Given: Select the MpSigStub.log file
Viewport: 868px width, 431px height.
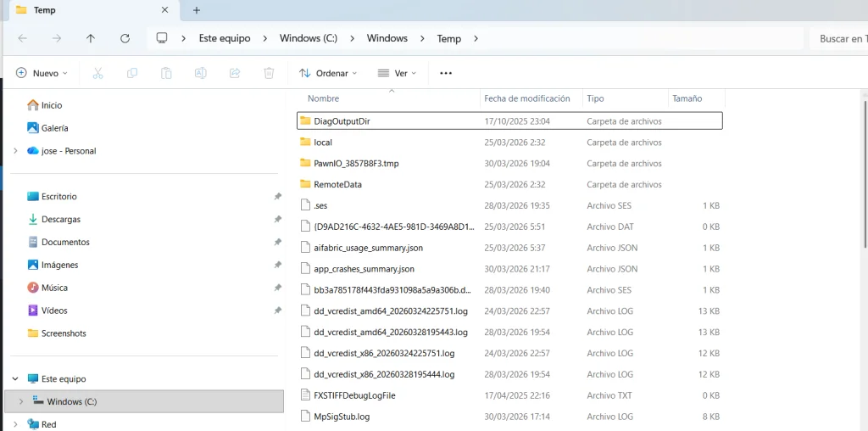Looking at the screenshot, I should 509,417.
